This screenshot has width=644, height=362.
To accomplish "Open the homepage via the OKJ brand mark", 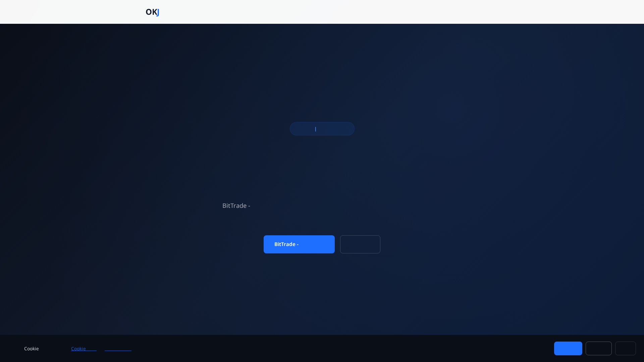I will tap(152, 12).
